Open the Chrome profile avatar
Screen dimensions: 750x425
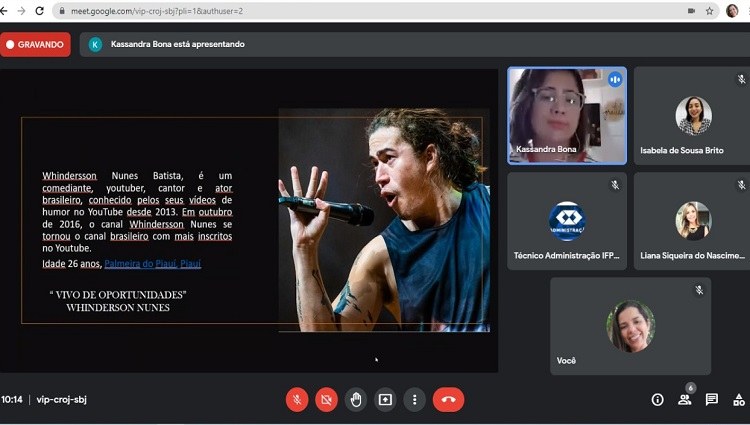732,11
